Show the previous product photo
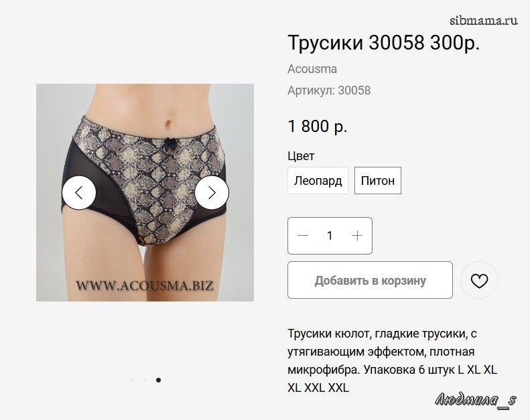Screen dimensions: 530x420 click(79, 193)
